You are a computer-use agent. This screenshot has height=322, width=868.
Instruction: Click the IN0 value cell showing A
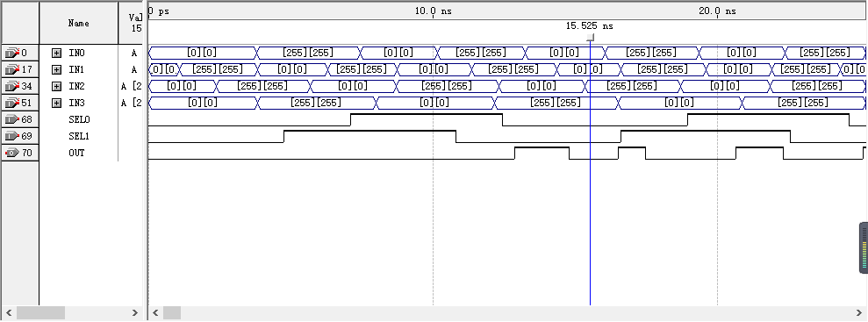(x=134, y=54)
